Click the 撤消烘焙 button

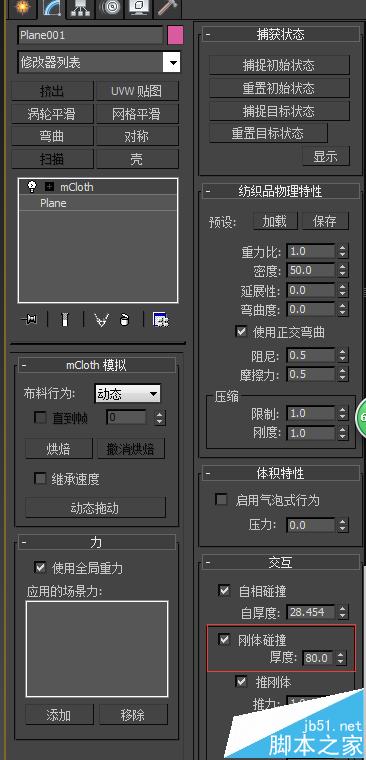pos(130,449)
